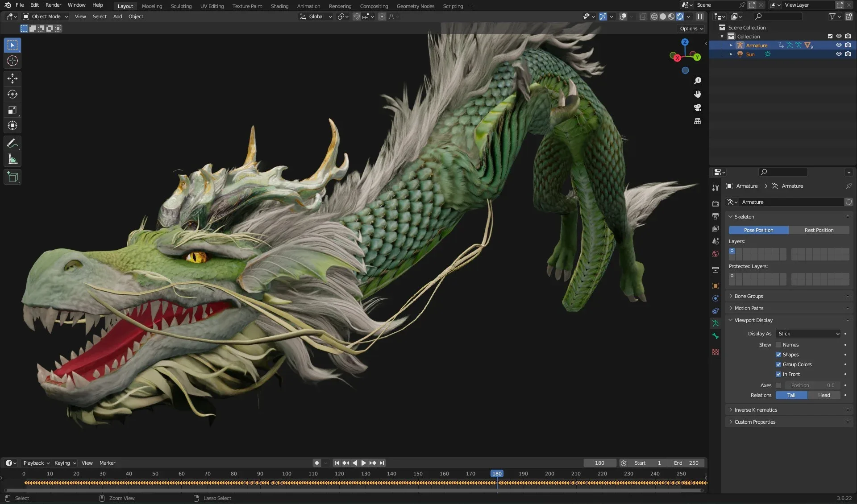Image resolution: width=857 pixels, height=504 pixels.
Task: Select the Annotate tool
Action: coord(12,143)
